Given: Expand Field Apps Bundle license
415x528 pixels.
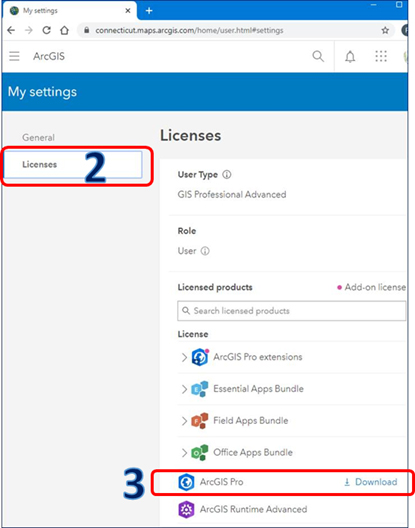Looking at the screenshot, I should click(x=184, y=421).
